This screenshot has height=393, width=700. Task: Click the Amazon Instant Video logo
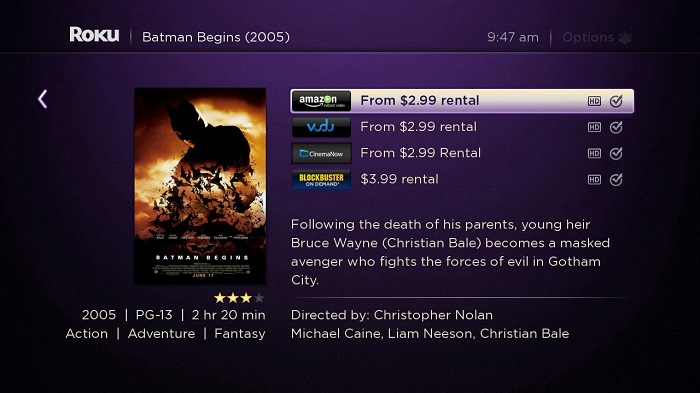321,101
